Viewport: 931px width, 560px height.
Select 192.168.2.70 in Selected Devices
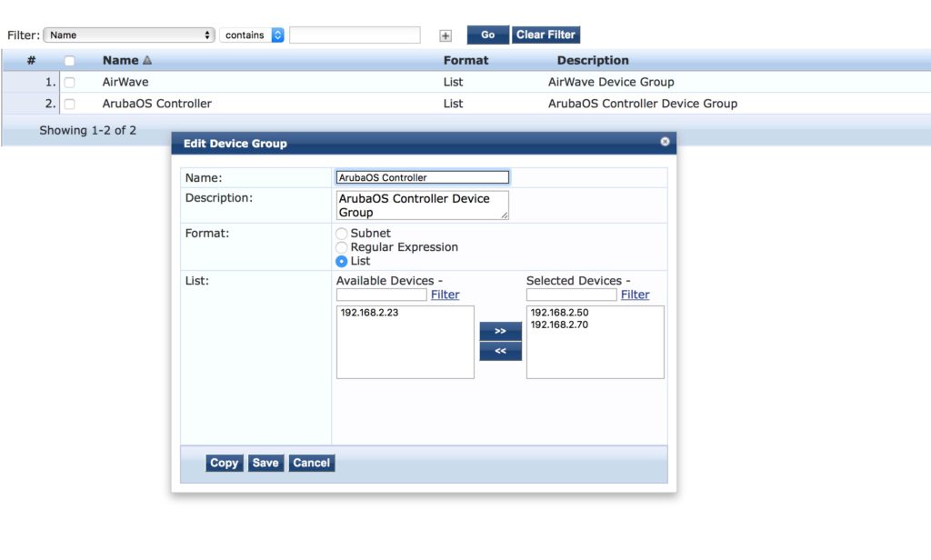559,325
